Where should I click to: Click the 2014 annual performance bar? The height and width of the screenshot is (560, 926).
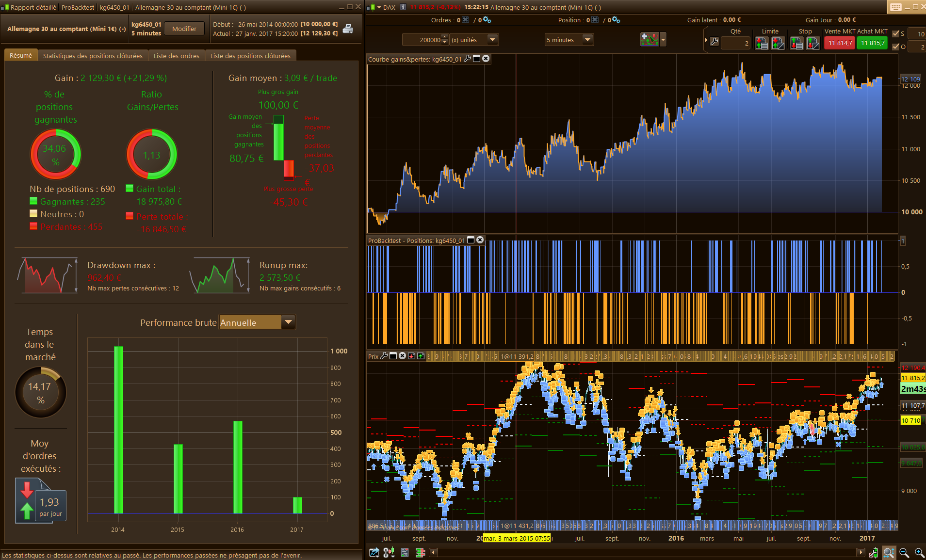tap(118, 430)
